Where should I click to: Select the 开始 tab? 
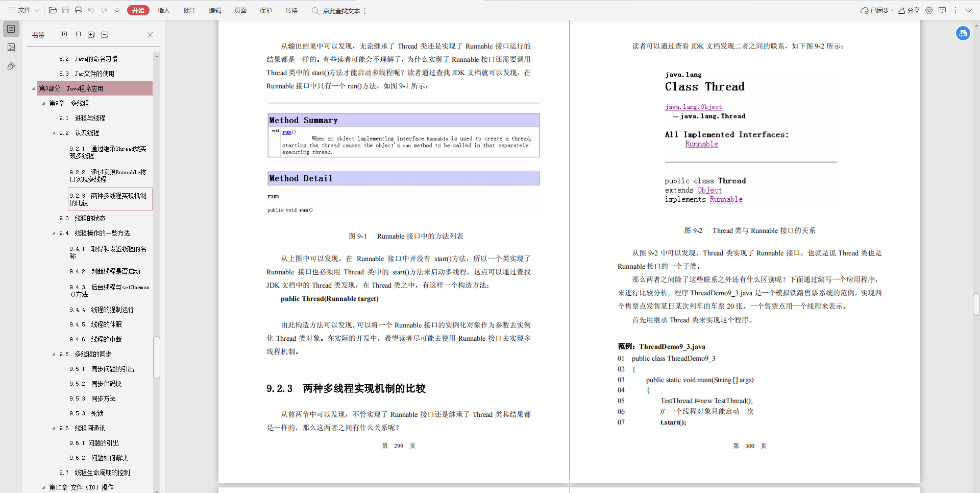[138, 10]
